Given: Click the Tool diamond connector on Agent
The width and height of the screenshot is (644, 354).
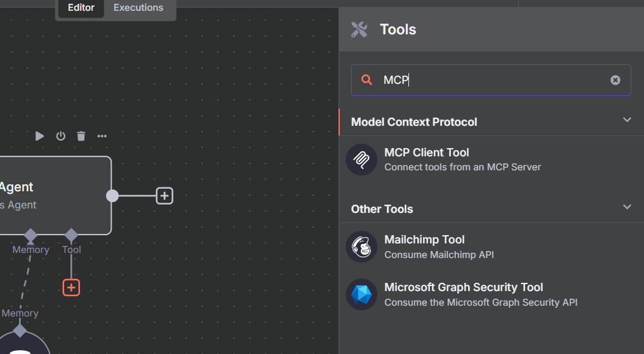Looking at the screenshot, I should (x=71, y=235).
